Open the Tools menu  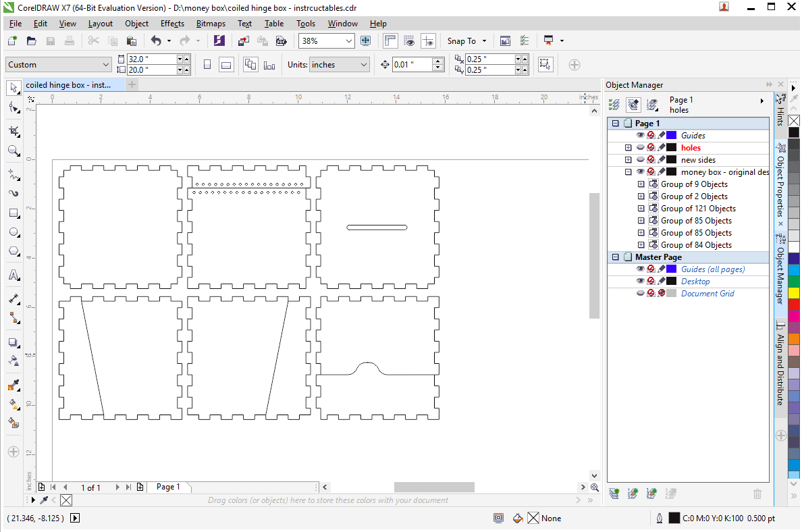coord(306,24)
